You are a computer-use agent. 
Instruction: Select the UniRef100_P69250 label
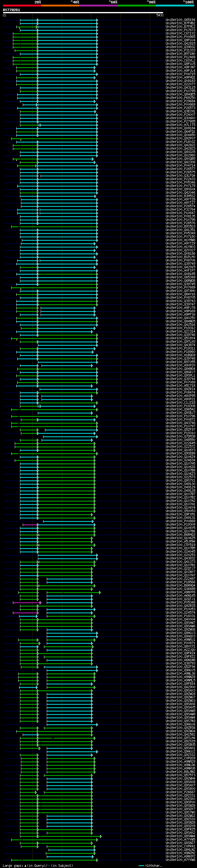180,98
